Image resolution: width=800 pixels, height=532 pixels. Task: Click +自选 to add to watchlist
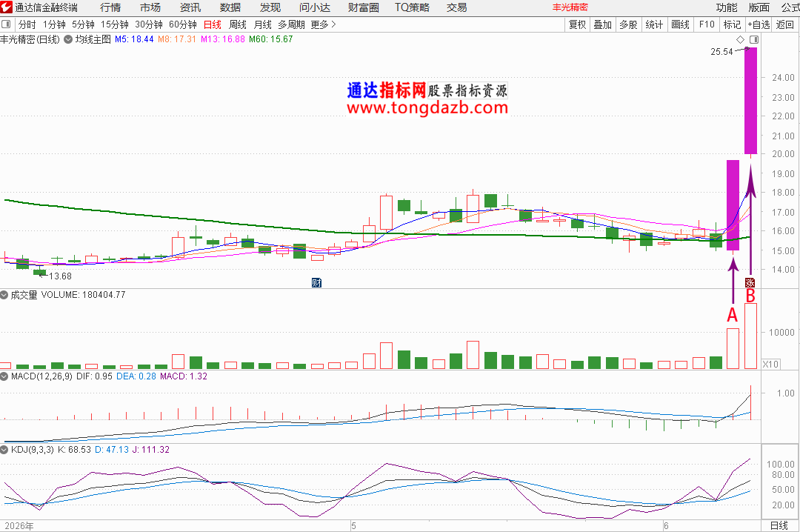coord(759,24)
